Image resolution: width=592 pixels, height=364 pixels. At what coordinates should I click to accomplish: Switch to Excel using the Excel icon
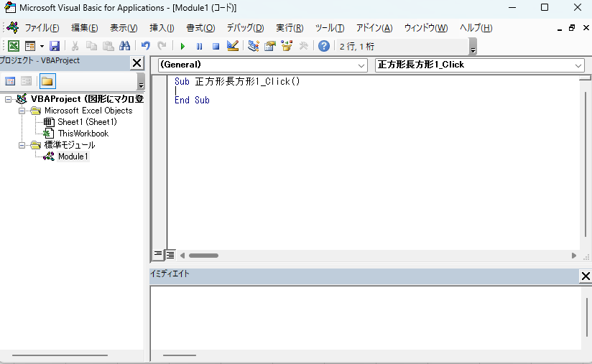[x=13, y=46]
